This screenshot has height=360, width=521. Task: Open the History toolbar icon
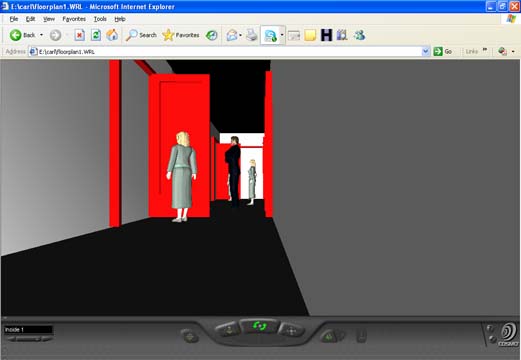click(x=212, y=35)
